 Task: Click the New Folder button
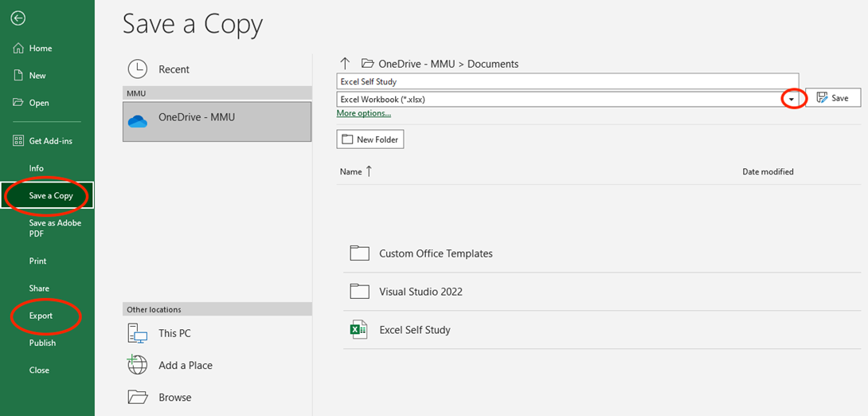[x=370, y=139]
